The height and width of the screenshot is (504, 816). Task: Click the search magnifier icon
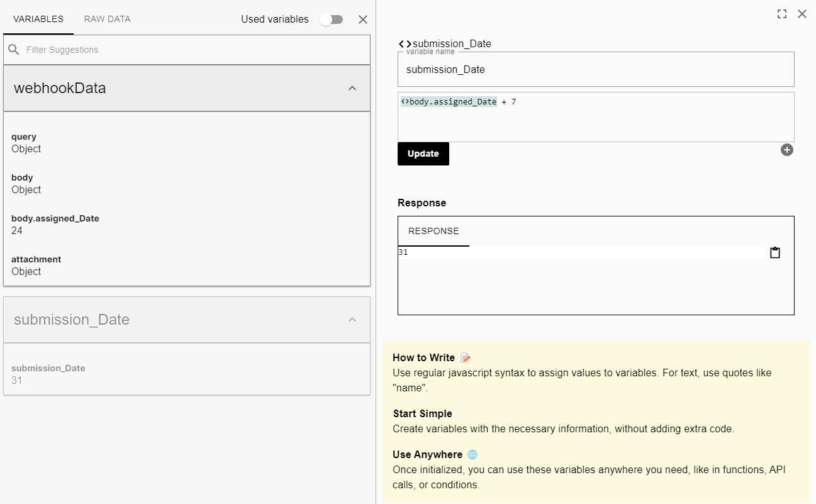click(14, 50)
